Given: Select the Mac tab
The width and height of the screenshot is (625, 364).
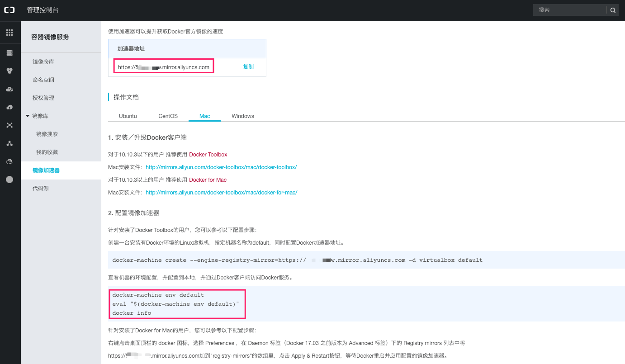Looking at the screenshot, I should tap(205, 116).
